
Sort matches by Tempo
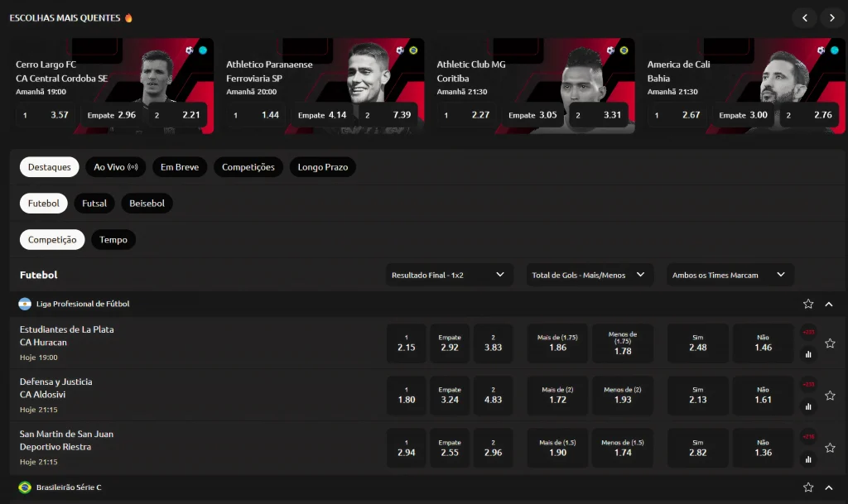coord(113,239)
